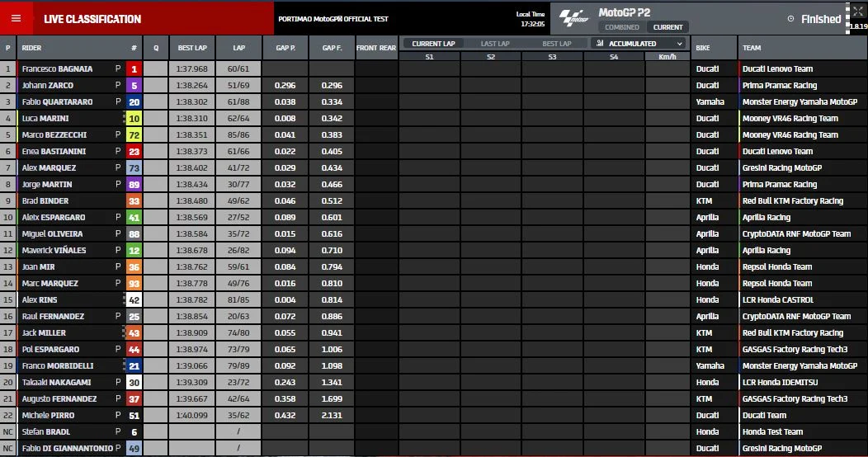Click the S4 sector header

[x=614, y=56]
